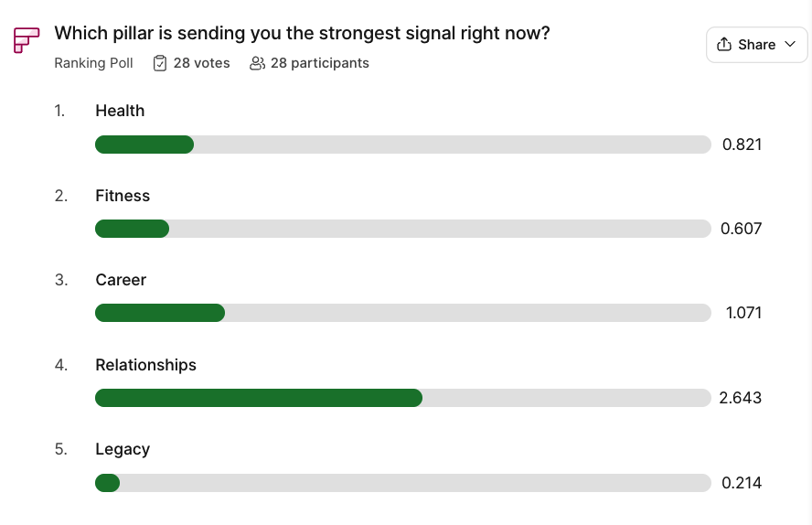Viewport: 812px width, 525px height.
Task: Select the Relationships ranking option
Action: point(145,365)
